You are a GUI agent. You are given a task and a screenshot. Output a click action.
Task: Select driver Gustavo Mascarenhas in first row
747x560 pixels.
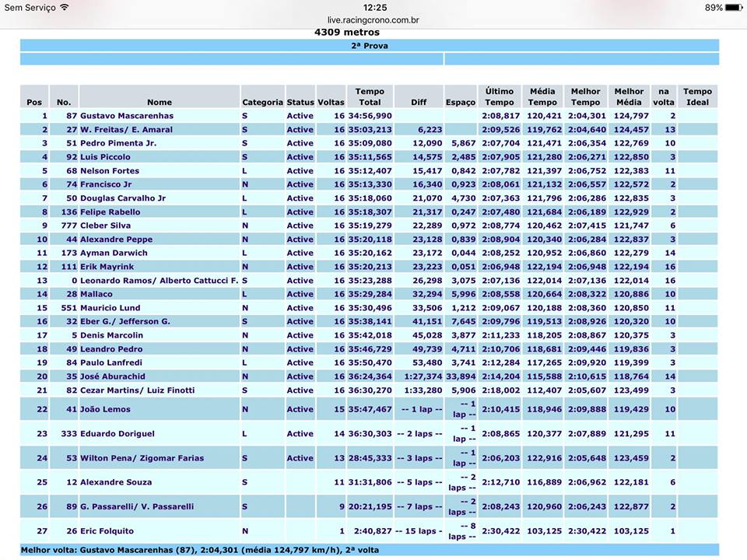[x=126, y=116]
